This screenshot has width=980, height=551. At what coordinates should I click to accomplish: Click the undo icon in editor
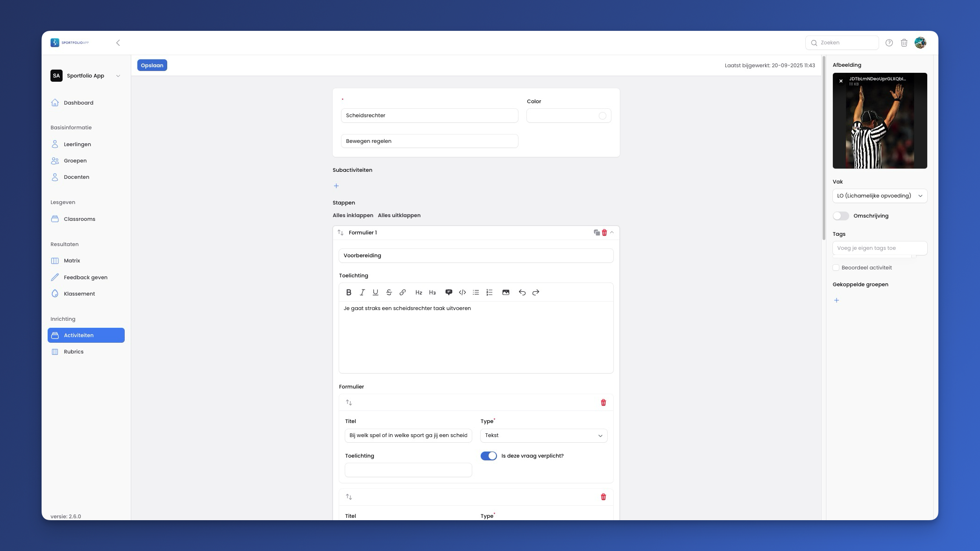pyautogui.click(x=522, y=292)
